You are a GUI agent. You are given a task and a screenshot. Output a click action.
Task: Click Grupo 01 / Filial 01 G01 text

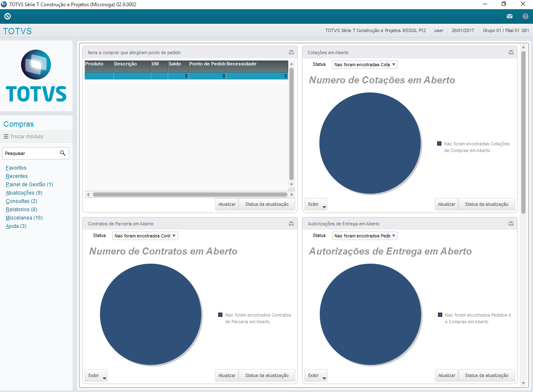click(506, 31)
